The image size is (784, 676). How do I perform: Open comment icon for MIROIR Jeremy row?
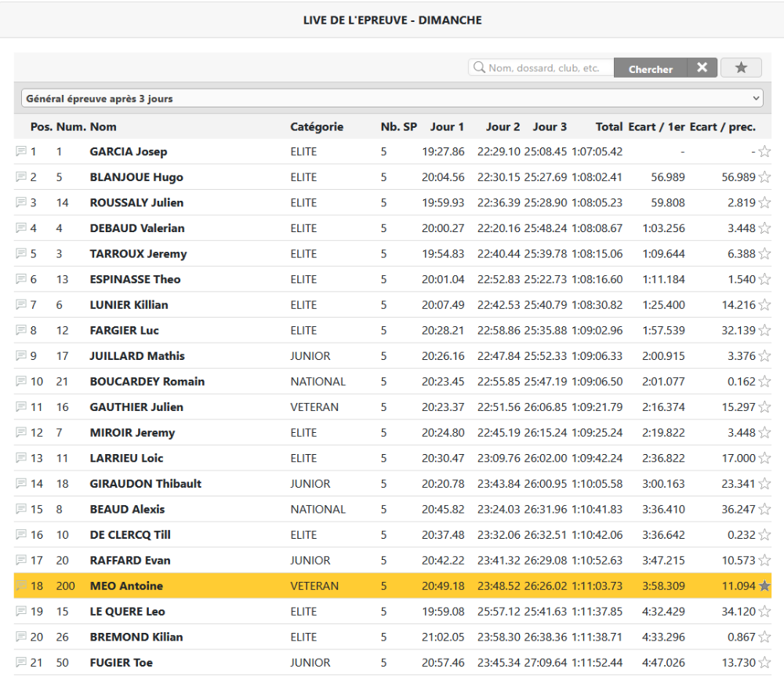tap(21, 431)
